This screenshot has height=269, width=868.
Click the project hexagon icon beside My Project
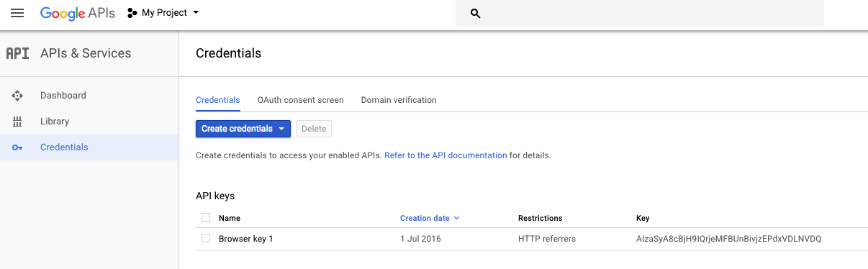[132, 13]
